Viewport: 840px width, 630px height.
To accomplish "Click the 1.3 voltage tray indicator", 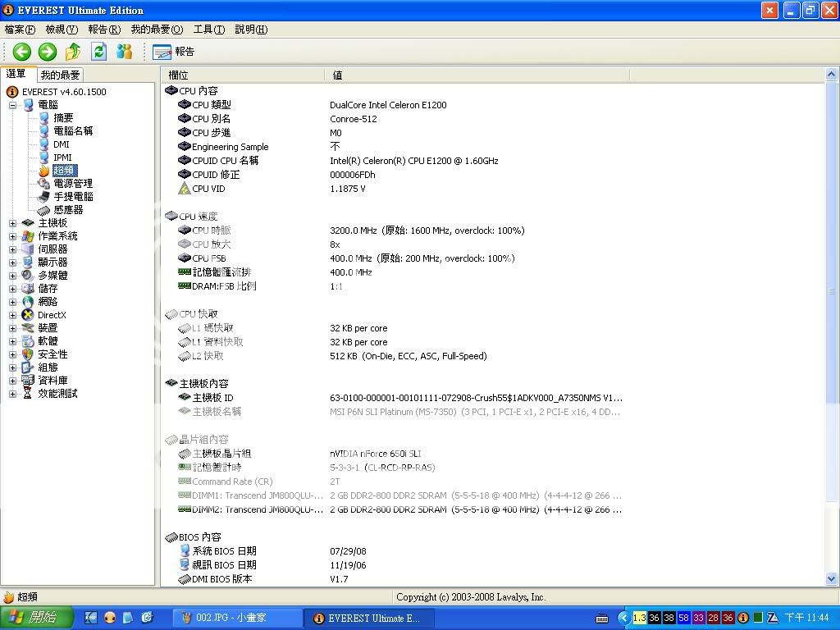I will point(639,618).
